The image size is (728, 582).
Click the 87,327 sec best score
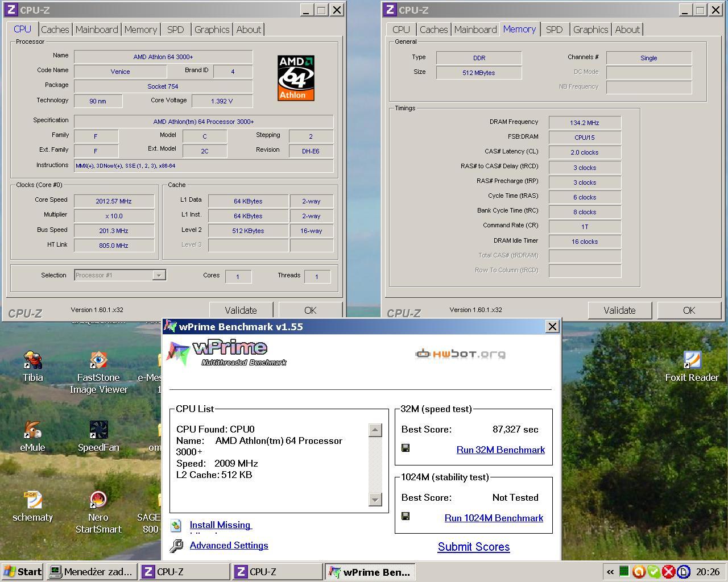click(515, 429)
